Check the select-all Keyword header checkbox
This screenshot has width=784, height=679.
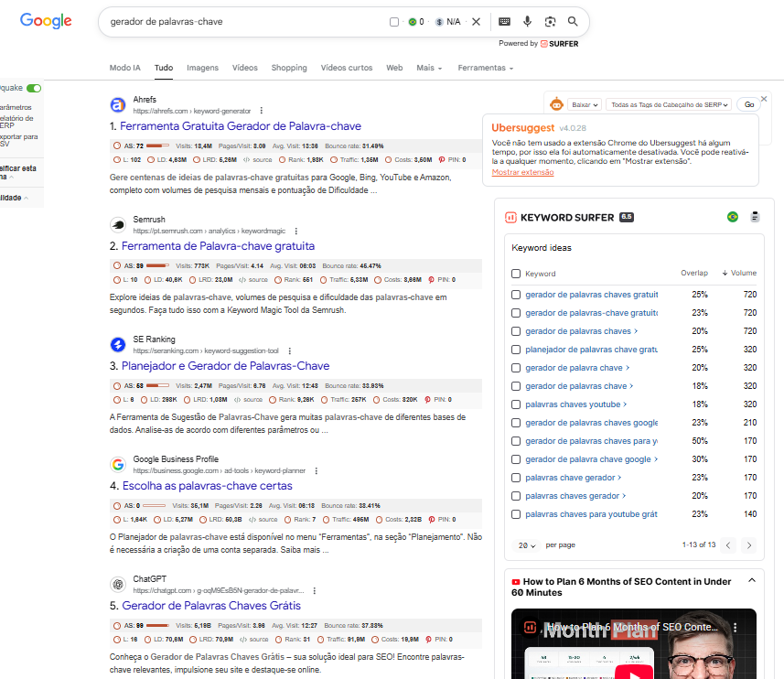tap(516, 274)
